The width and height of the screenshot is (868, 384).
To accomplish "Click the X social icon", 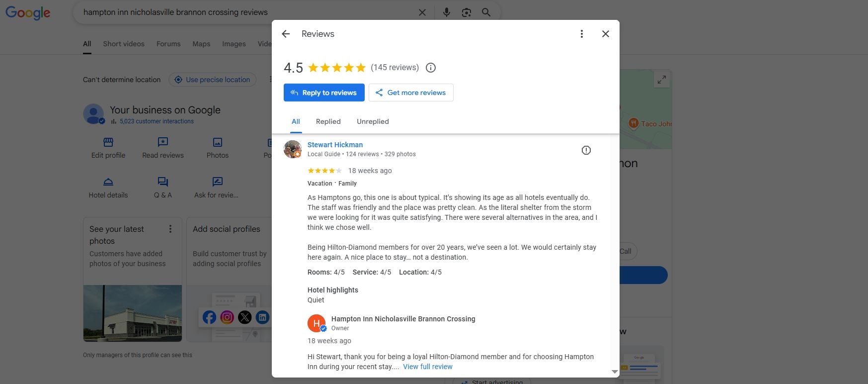I will [245, 317].
